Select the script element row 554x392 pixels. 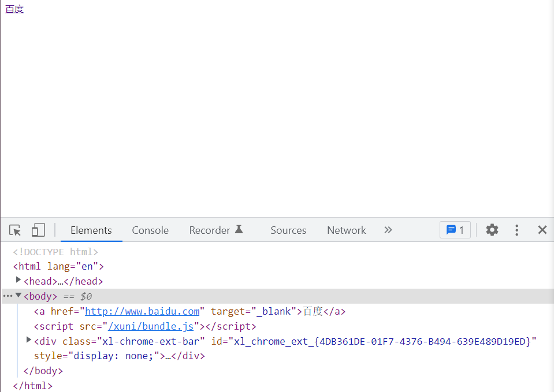145,326
